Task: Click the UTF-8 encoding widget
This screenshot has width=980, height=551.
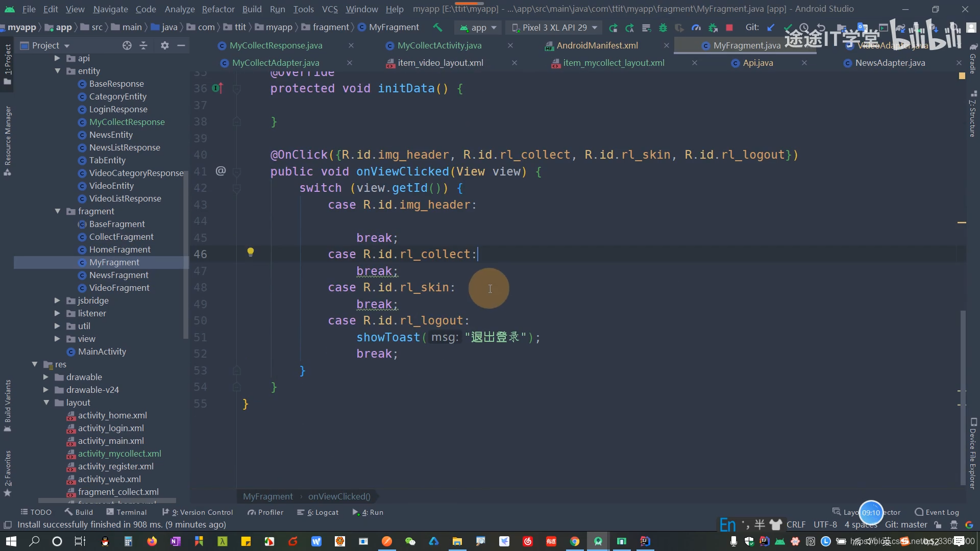Action: coord(825,524)
